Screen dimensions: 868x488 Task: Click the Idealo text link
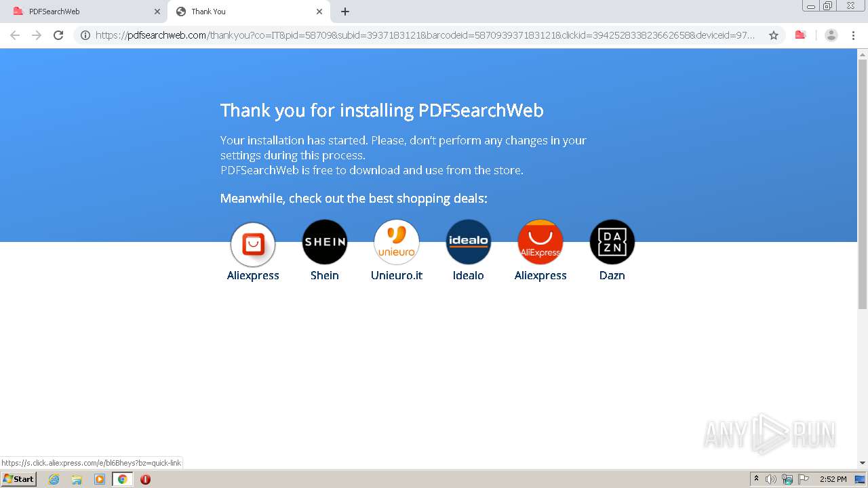pyautogui.click(x=469, y=275)
